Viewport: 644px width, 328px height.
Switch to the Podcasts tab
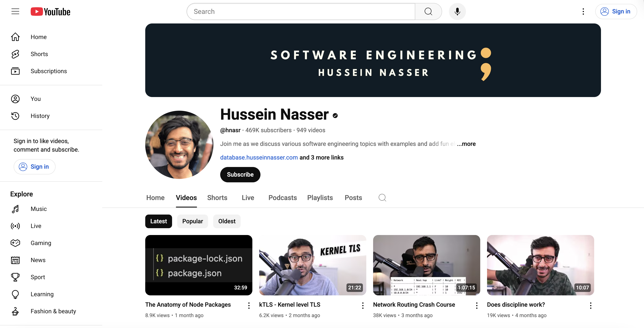click(283, 197)
